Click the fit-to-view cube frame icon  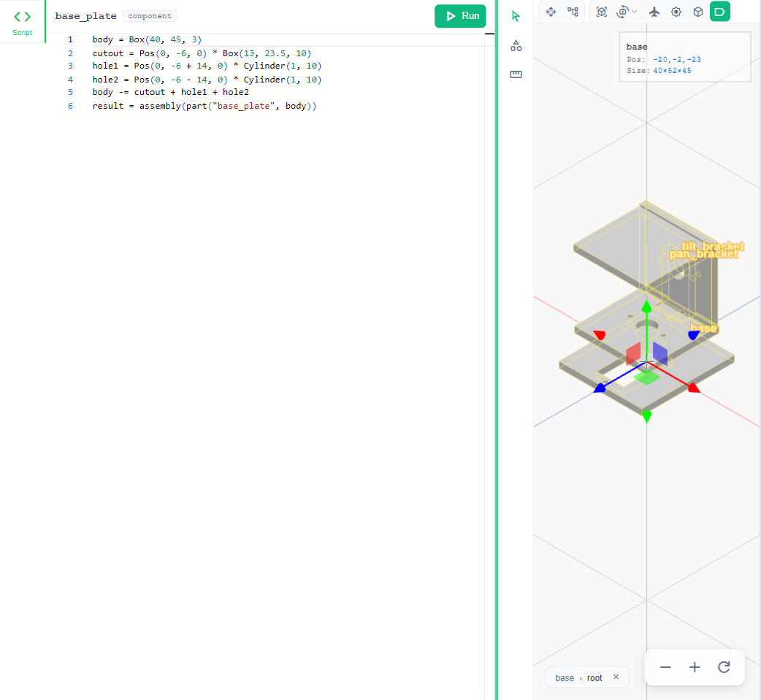click(x=602, y=12)
